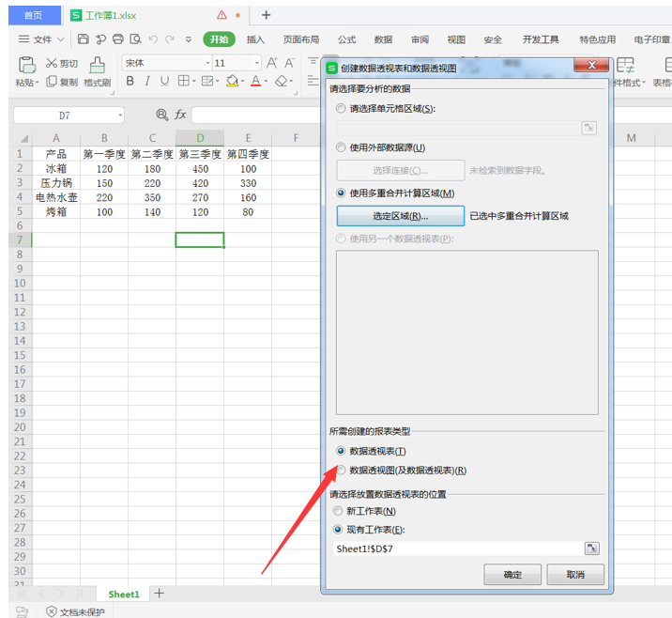
Task: Select cell containing 电热水壶
Action: click(x=56, y=197)
